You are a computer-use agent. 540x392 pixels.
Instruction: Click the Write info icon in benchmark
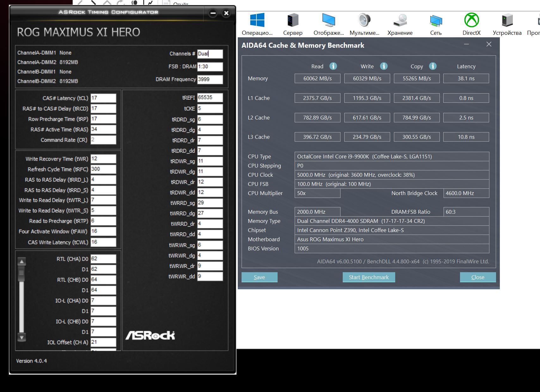pyautogui.click(x=384, y=66)
